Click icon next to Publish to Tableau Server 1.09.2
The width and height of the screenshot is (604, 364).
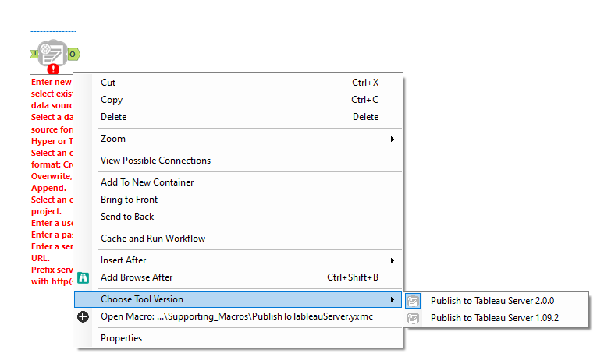[413, 318]
